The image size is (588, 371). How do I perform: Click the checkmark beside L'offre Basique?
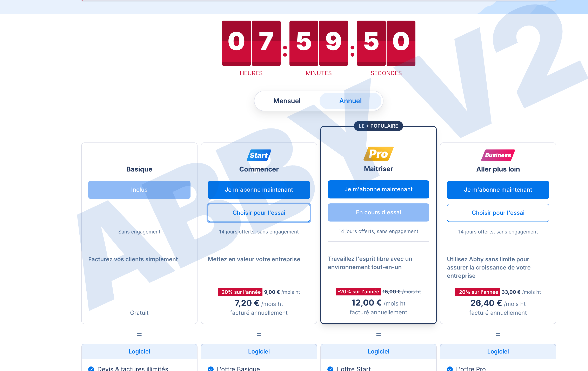(x=211, y=368)
